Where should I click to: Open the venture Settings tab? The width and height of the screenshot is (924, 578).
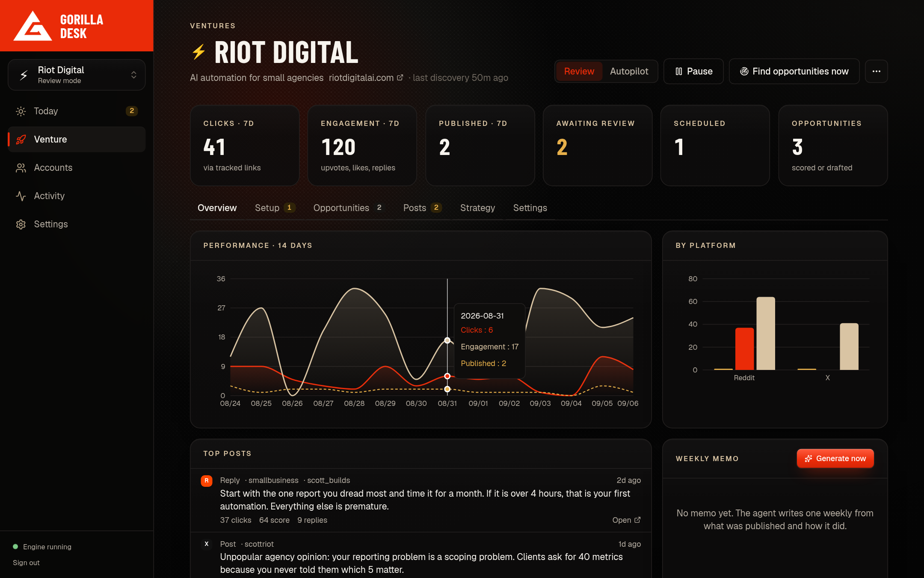[x=530, y=208]
